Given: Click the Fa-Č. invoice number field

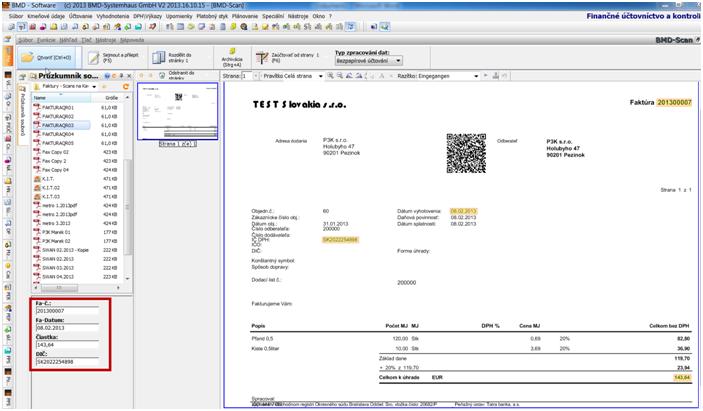Looking at the screenshot, I should pyautogui.click(x=67, y=311).
